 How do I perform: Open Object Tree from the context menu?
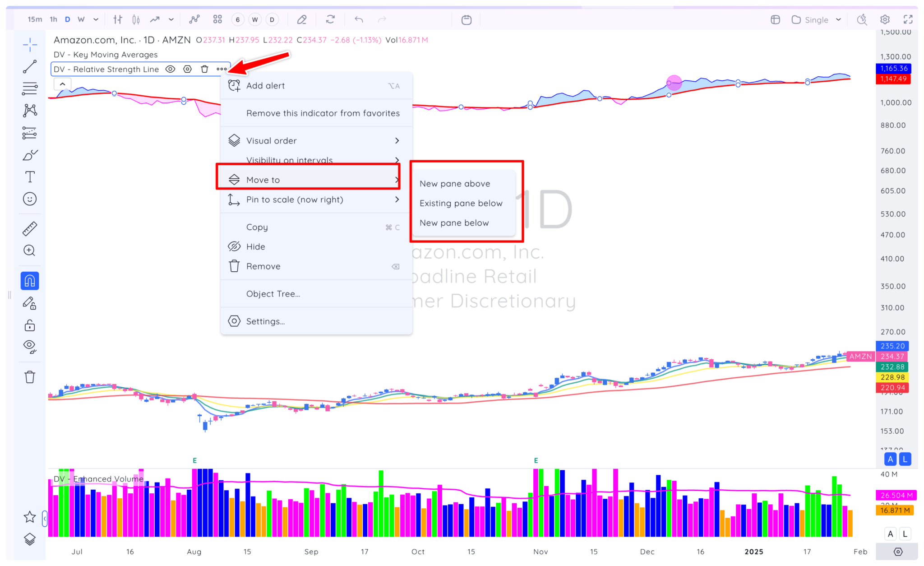tap(273, 293)
